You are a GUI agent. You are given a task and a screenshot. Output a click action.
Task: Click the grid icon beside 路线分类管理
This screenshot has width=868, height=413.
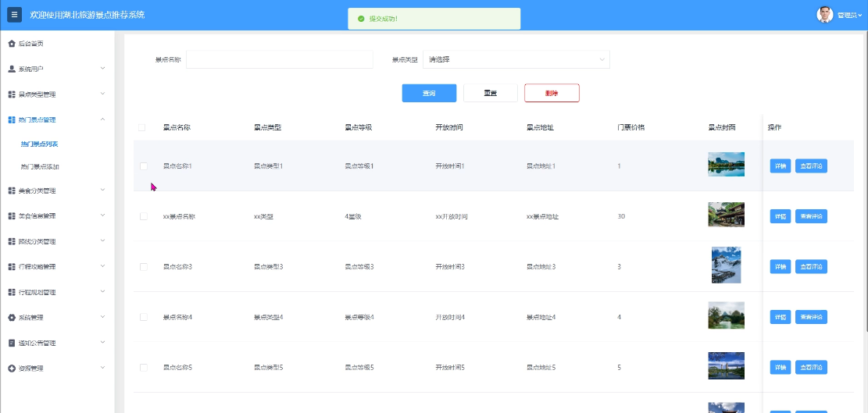[x=12, y=241]
